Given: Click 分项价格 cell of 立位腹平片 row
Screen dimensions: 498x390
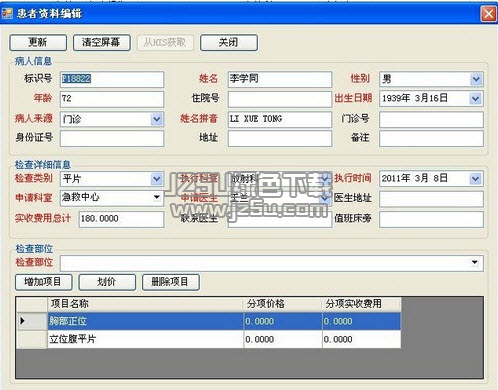Looking at the screenshot, I should [x=283, y=339].
